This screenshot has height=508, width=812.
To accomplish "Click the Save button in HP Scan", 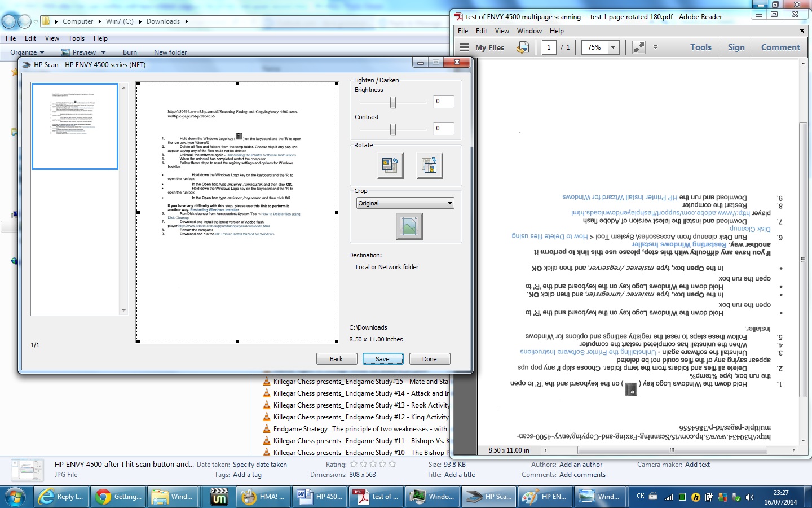I will [382, 359].
